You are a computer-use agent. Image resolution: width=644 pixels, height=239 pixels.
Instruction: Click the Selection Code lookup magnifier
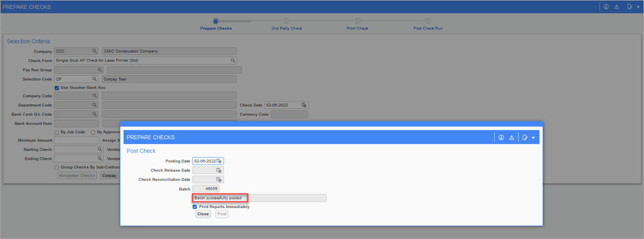(x=95, y=79)
